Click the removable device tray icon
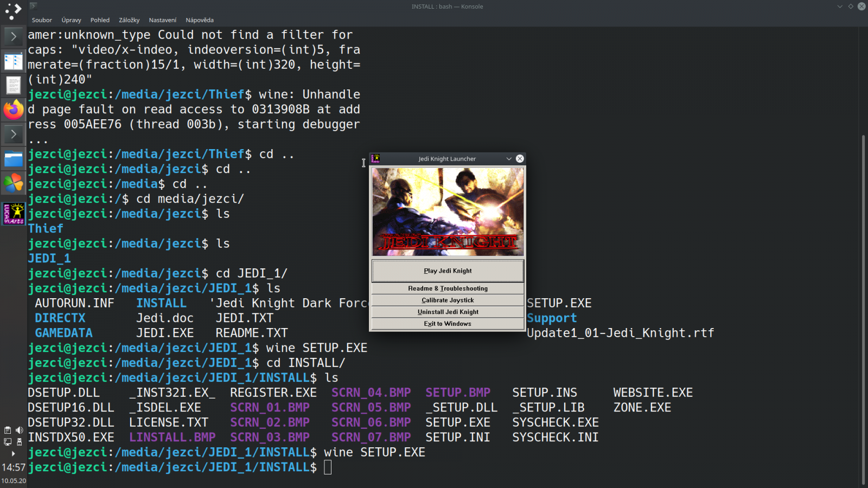Viewport: 868px width, 488px height. point(20,442)
